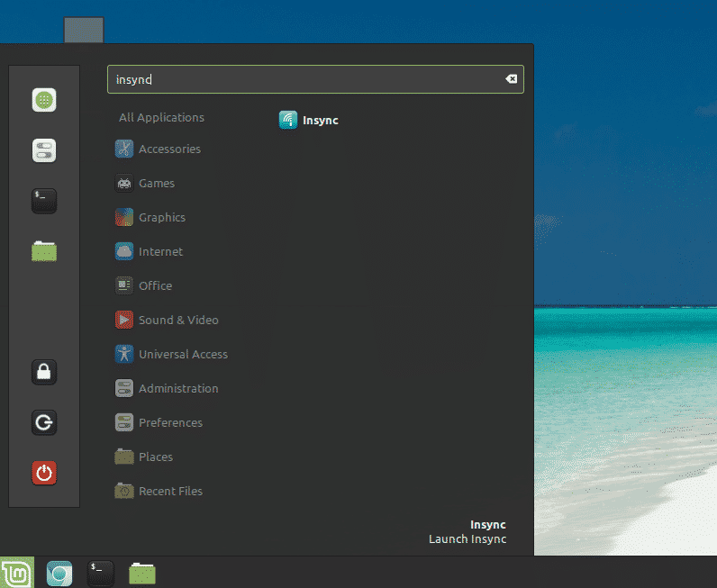Open the Administration category
Screen dimensions: 717x588
177,389
